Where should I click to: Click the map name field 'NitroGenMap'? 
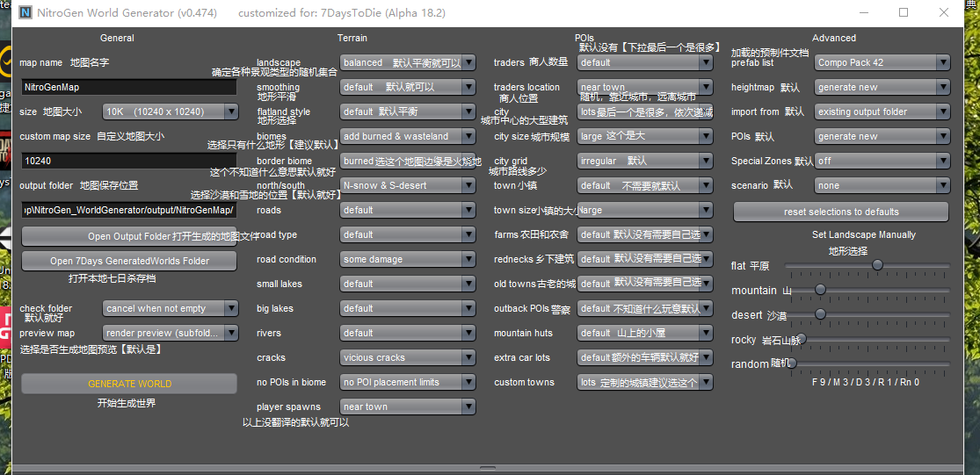pyautogui.click(x=129, y=88)
